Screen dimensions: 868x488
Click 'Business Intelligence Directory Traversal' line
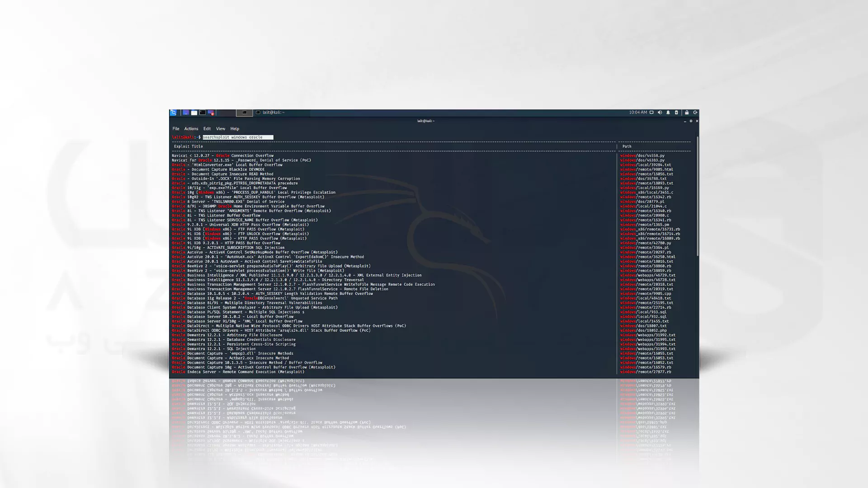tap(268, 280)
